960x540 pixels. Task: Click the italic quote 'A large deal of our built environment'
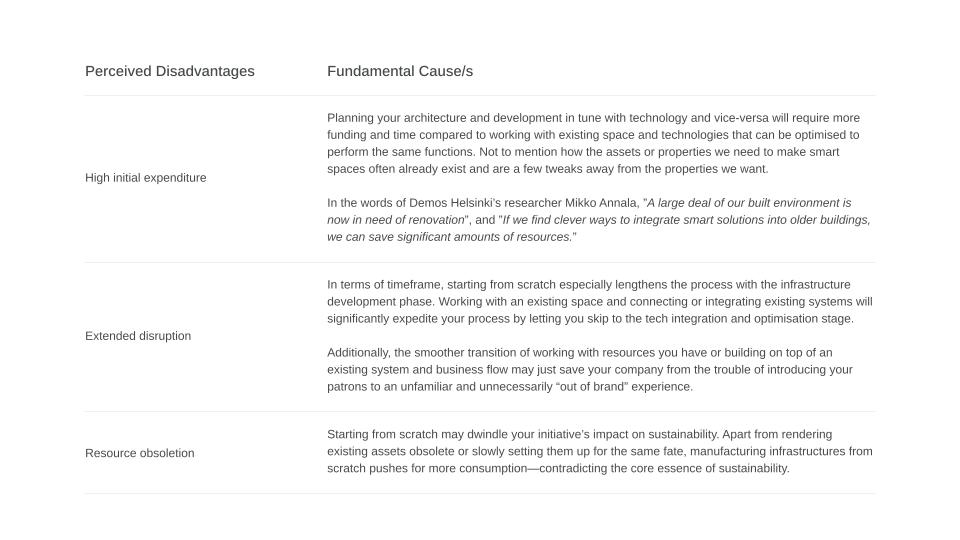(x=589, y=211)
